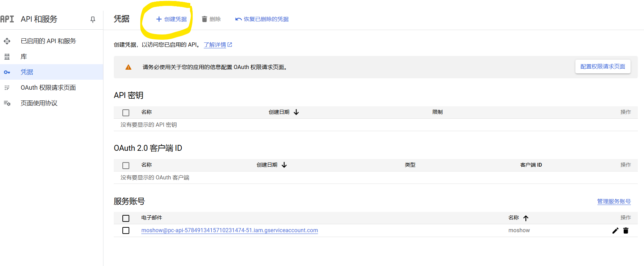This screenshot has height=266, width=644.
Task: Open the 创建凭据 dropdown
Action: (171, 19)
